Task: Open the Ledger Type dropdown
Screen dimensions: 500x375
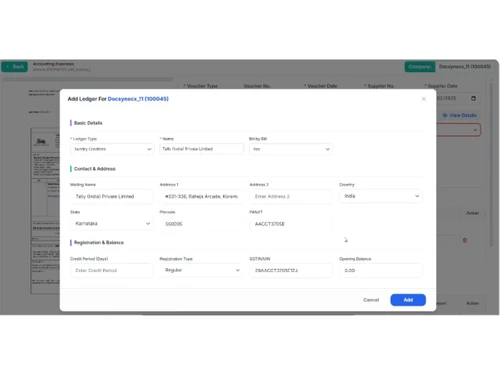Action: coord(112,149)
